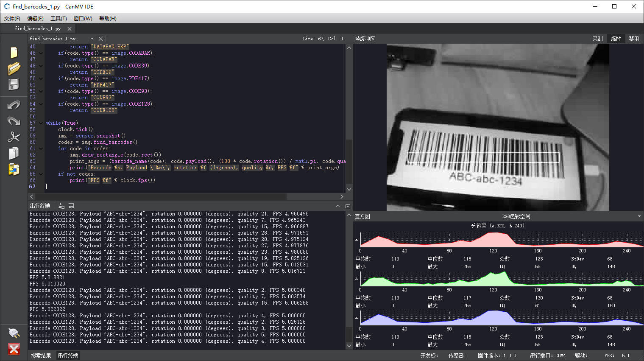
Task: Undo the last edit
Action: tap(14, 105)
